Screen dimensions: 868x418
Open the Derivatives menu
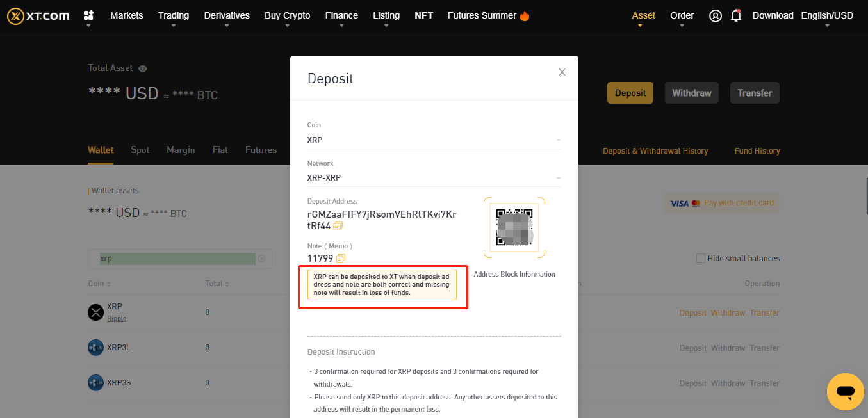(227, 15)
